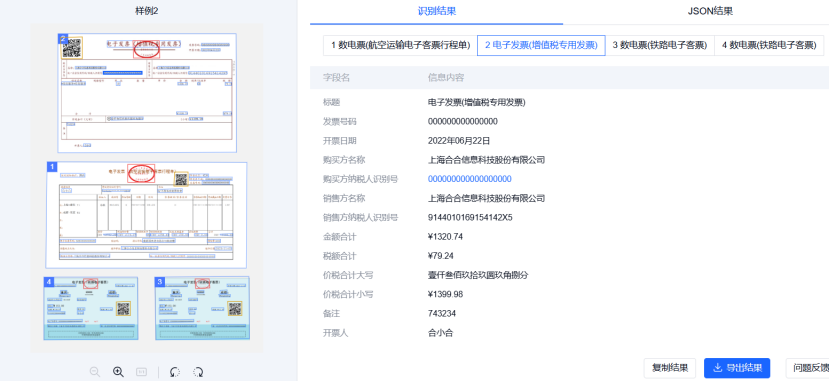Click the issuer name 合小合
This screenshot has height=382, width=830.
(x=440, y=333)
